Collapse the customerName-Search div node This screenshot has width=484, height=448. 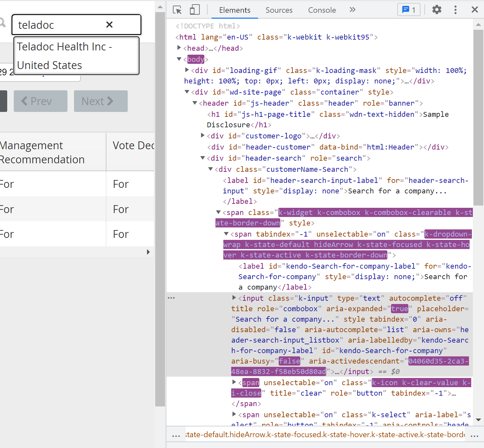[210, 169]
